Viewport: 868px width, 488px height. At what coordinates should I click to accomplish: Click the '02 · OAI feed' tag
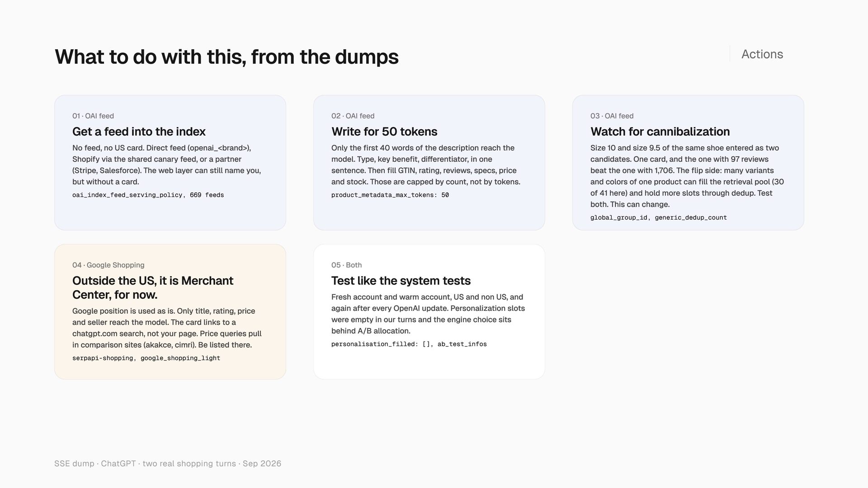(x=353, y=116)
